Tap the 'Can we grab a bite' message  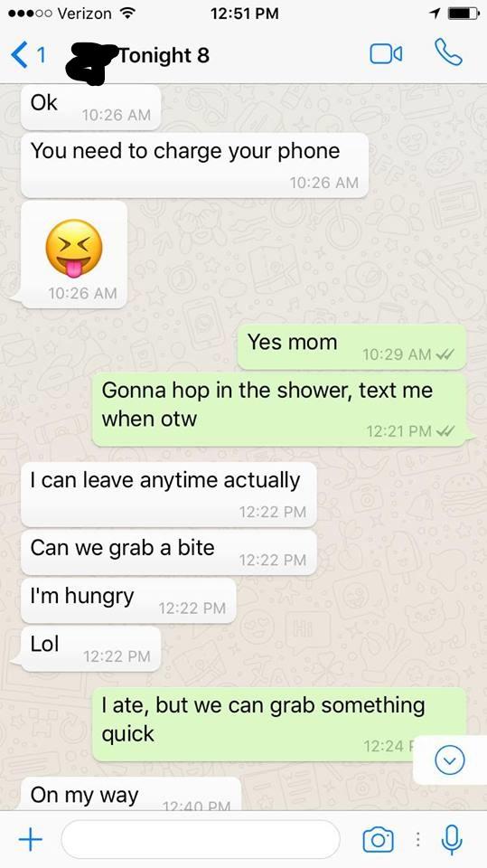(x=169, y=552)
